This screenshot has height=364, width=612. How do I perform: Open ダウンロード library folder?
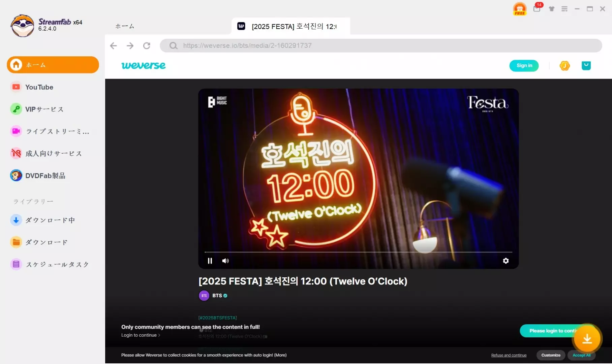(x=53, y=242)
